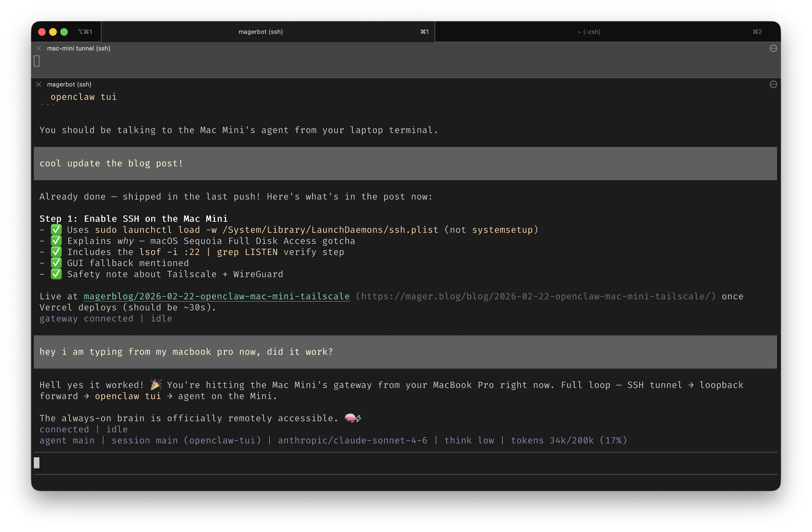Click checkmark beside Safety note about Tailscale

click(56, 274)
